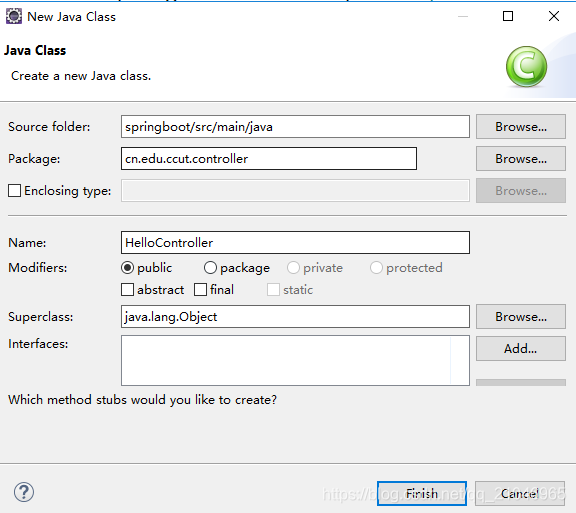Enable the Enclosing type checkbox
Image resolution: width=576 pixels, height=513 pixels.
pos(14,191)
